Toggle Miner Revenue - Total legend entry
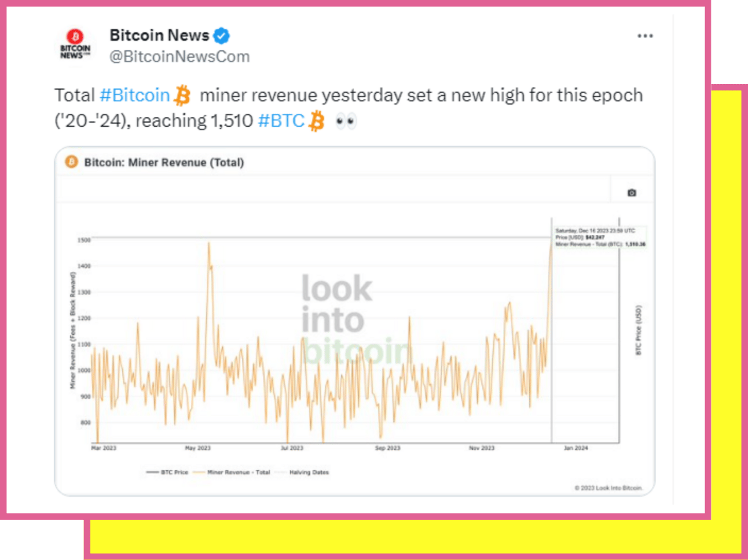Screen dimensions: 748x560 (x=232, y=473)
